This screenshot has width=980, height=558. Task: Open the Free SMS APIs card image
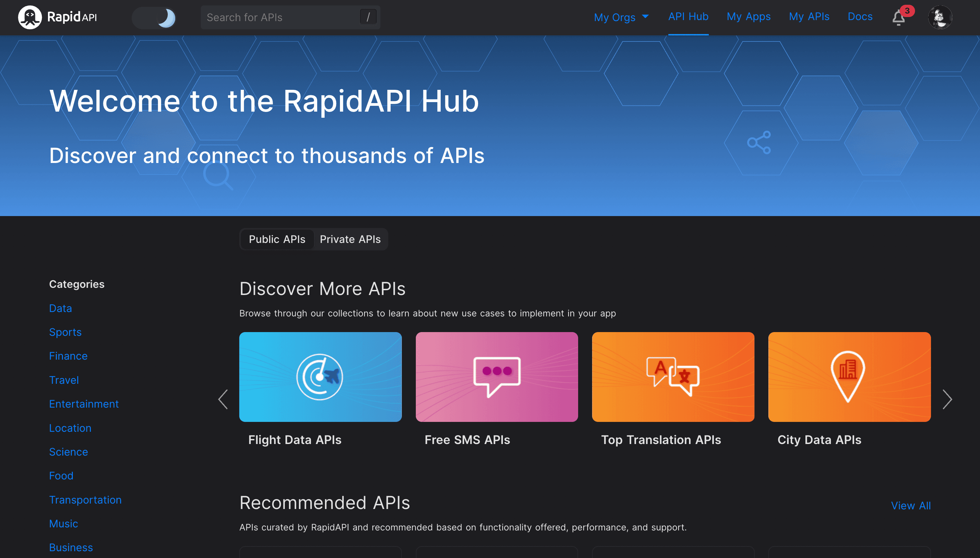(x=497, y=377)
